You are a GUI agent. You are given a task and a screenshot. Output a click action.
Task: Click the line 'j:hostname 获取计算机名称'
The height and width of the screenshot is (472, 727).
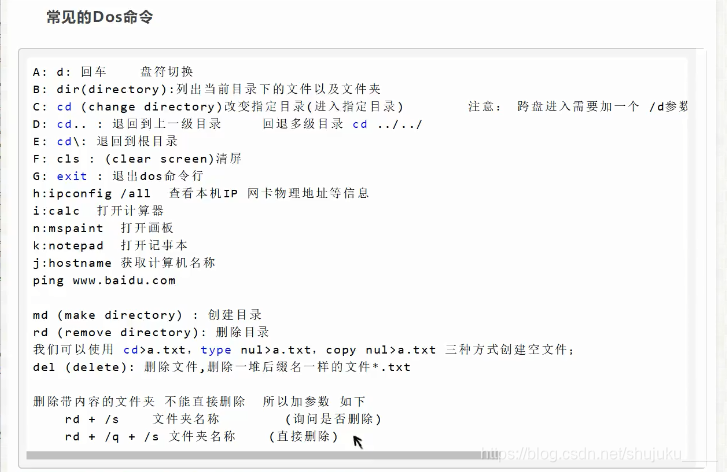click(124, 263)
